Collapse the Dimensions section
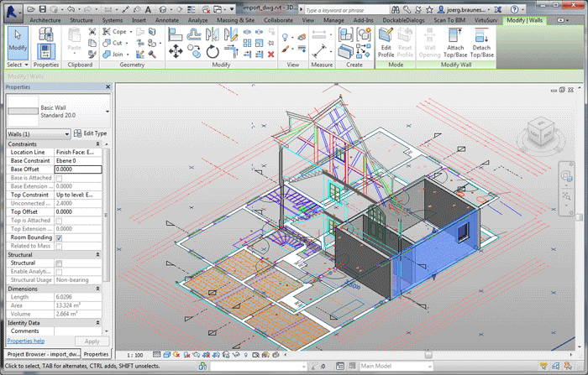 coord(98,289)
